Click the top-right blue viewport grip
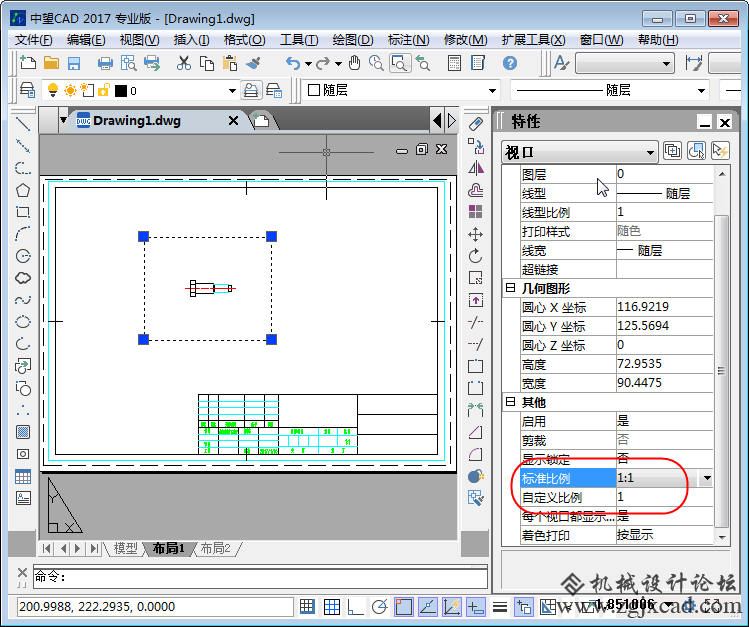 click(x=271, y=236)
